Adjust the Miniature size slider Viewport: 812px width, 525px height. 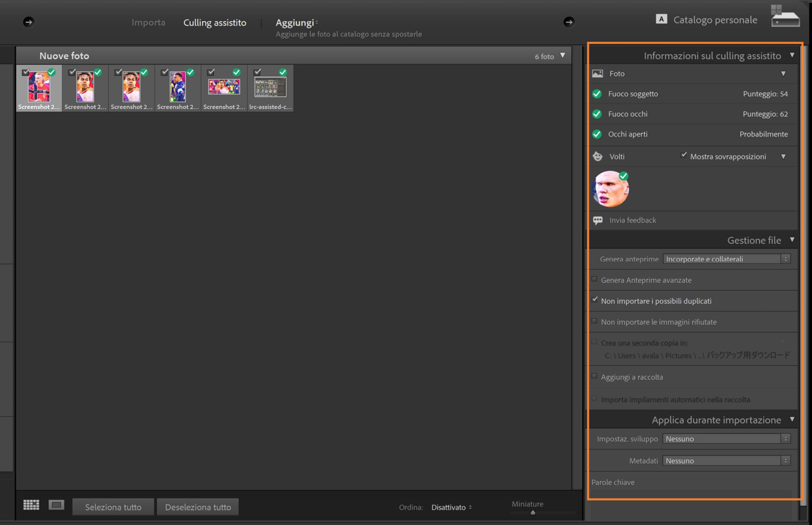533,513
